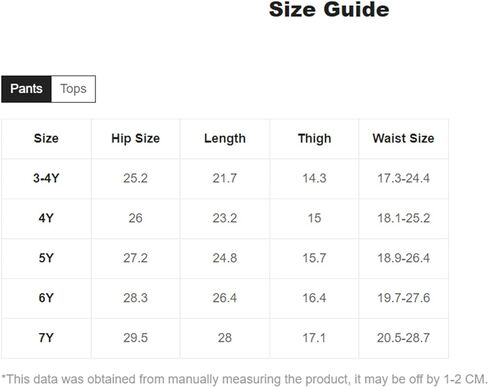This screenshot has width=488, height=387.
Task: Click the Length column header
Action: [x=225, y=138]
